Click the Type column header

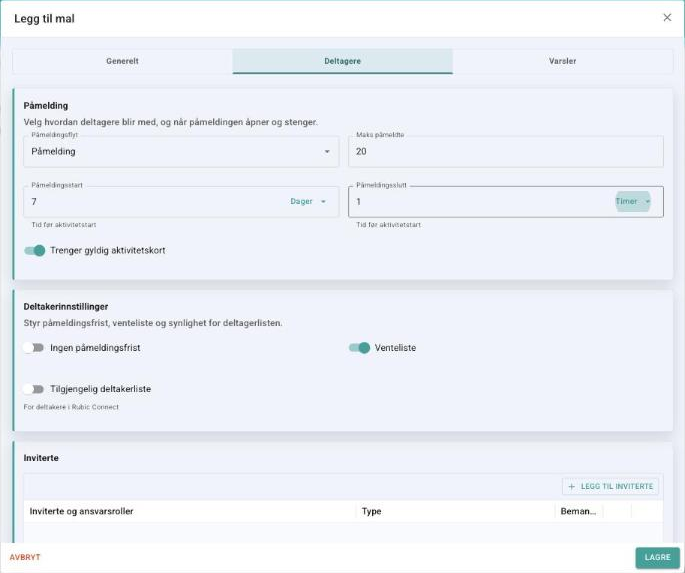(456, 511)
